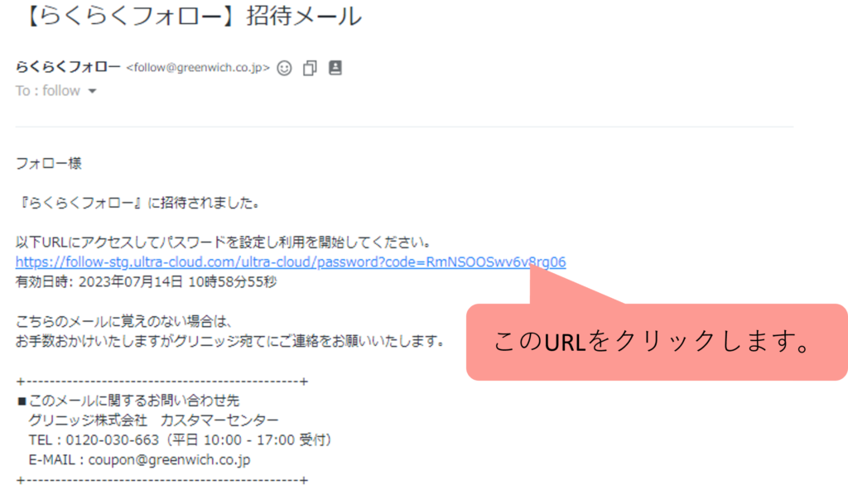Click the 『らくらくフォロー』に招待されました line
The image size is (848, 504).
(x=139, y=203)
